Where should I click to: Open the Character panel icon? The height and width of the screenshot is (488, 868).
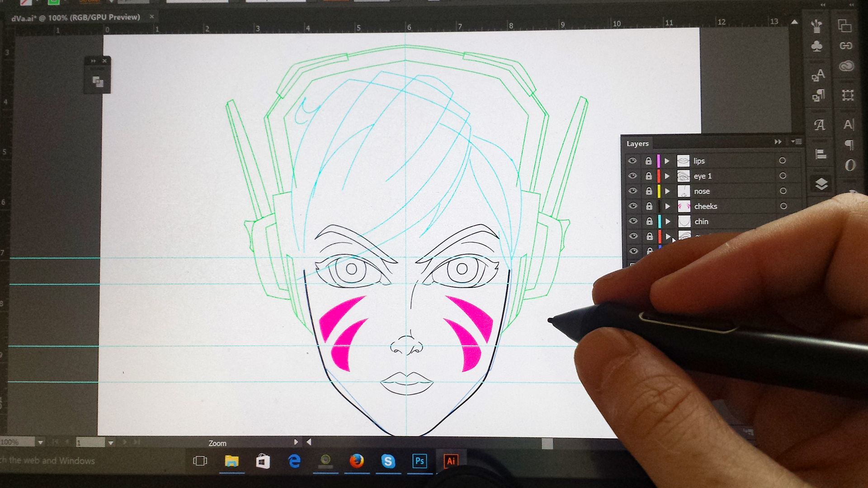pos(849,124)
